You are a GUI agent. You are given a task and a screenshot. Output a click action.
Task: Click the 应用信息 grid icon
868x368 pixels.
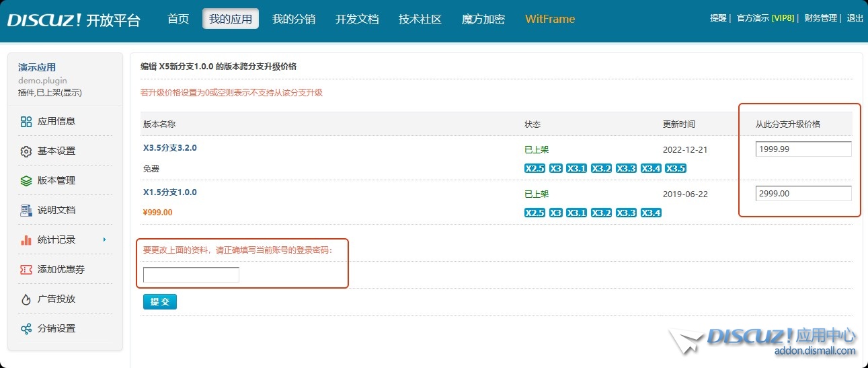coord(26,122)
